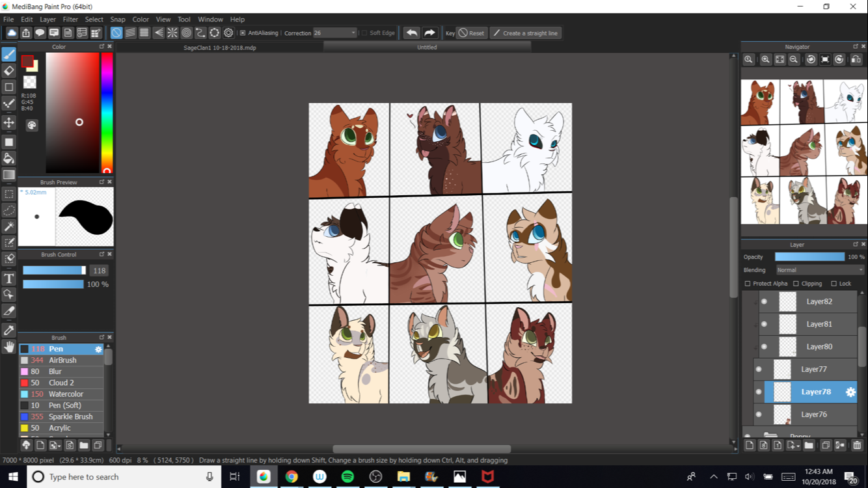
Task: Select the Bucket fill tool
Action: [9, 158]
